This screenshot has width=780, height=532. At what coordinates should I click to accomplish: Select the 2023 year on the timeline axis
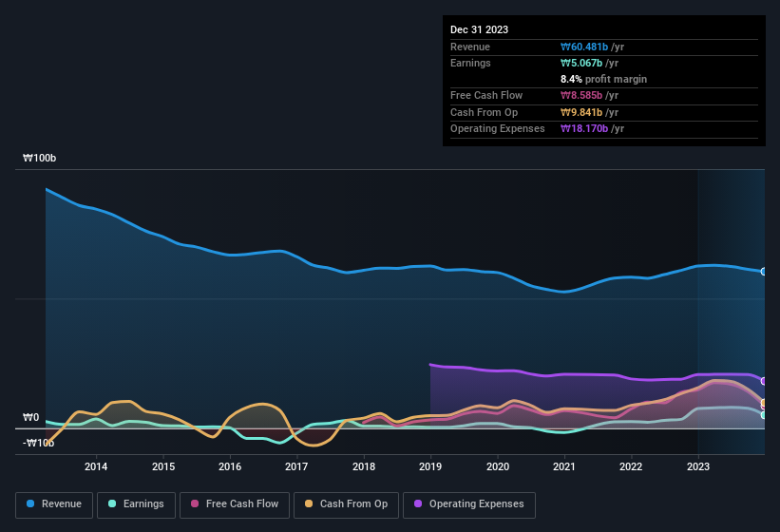coord(697,466)
